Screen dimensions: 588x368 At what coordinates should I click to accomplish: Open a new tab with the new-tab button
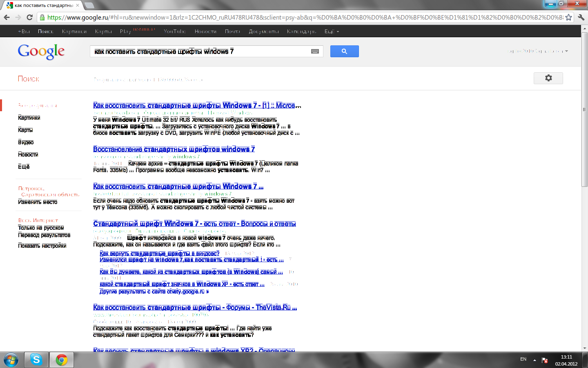(89, 5)
